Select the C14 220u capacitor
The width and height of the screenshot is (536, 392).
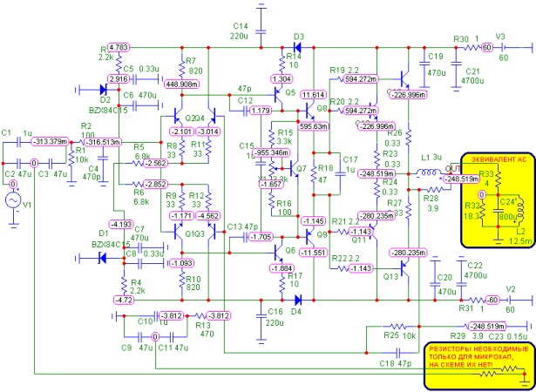coord(261,30)
